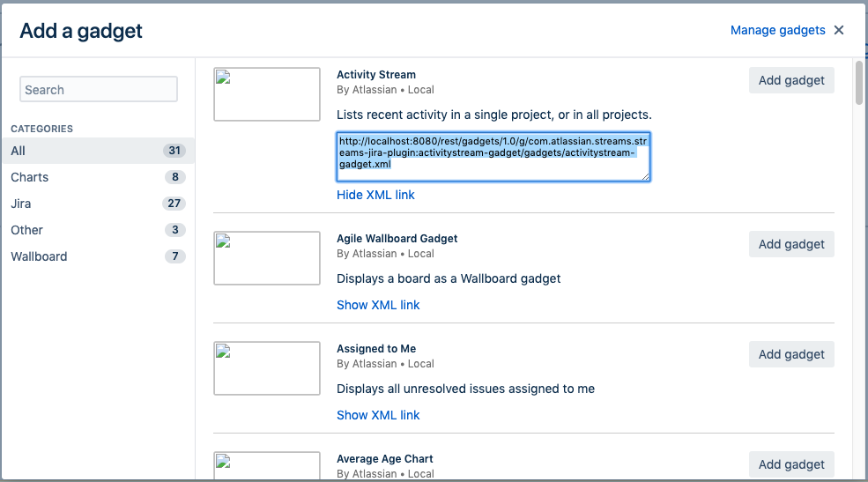Click the Average Age Chart title

385,459
